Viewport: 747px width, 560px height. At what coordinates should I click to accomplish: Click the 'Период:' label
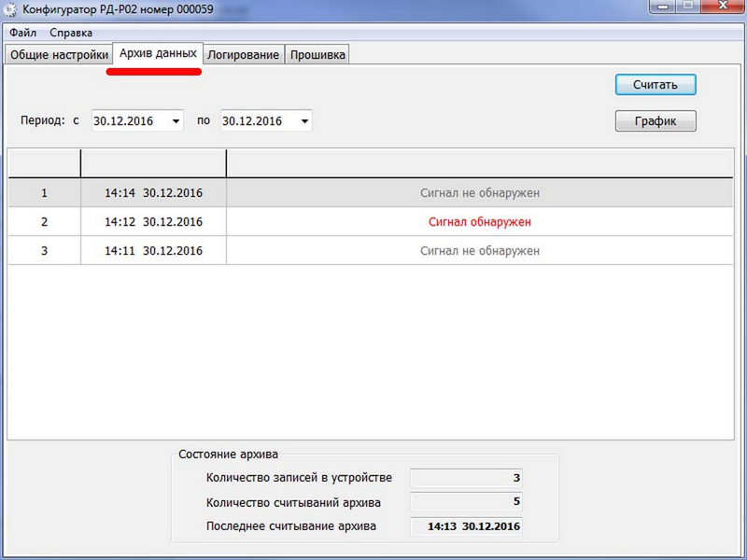pyautogui.click(x=42, y=120)
